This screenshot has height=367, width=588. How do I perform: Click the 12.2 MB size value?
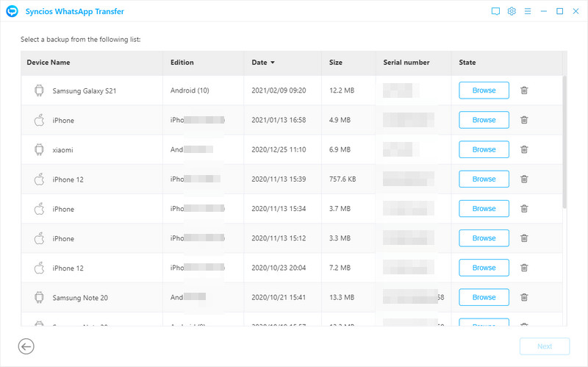pyautogui.click(x=342, y=90)
